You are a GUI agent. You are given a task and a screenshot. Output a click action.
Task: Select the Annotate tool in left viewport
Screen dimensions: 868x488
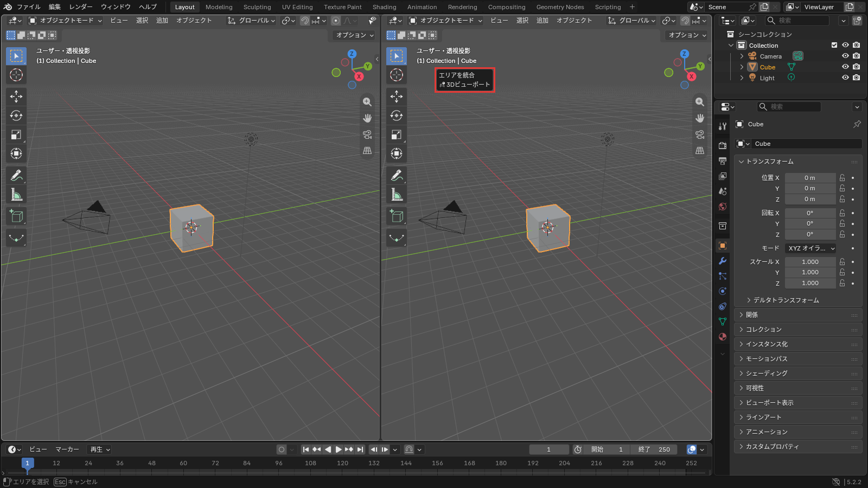click(x=16, y=176)
